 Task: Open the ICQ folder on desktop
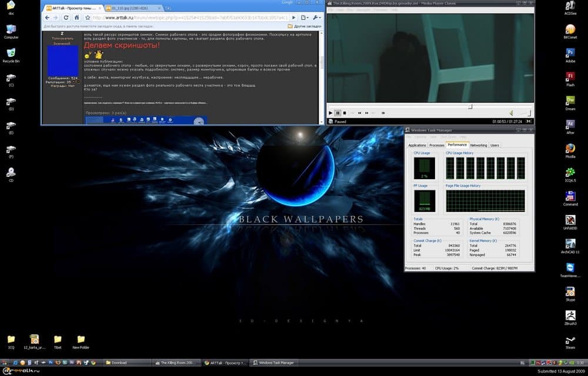11,341
